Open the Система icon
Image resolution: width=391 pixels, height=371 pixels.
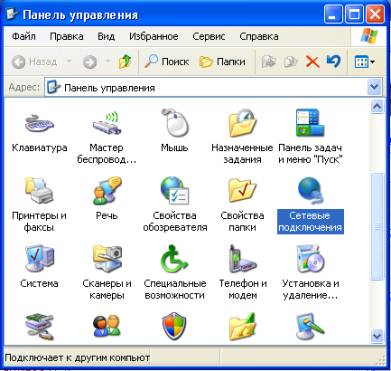click(x=39, y=258)
